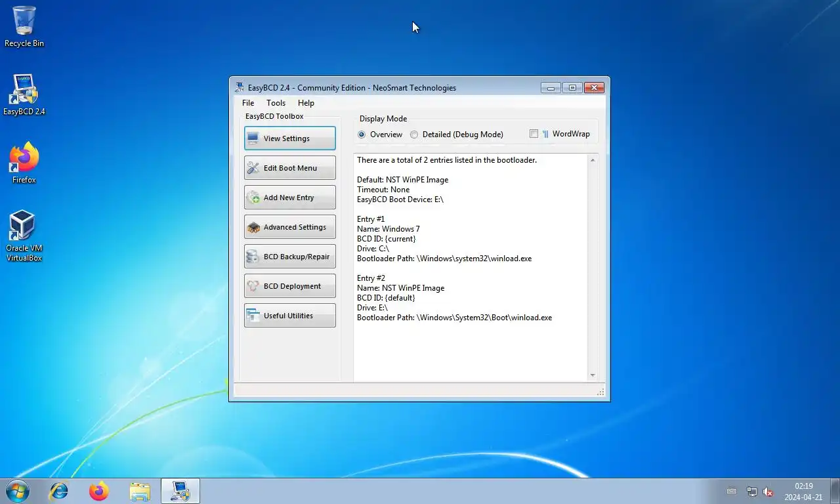Select the Oracle VM VirtualBox shortcut
This screenshot has width=840, height=504.
24,236
